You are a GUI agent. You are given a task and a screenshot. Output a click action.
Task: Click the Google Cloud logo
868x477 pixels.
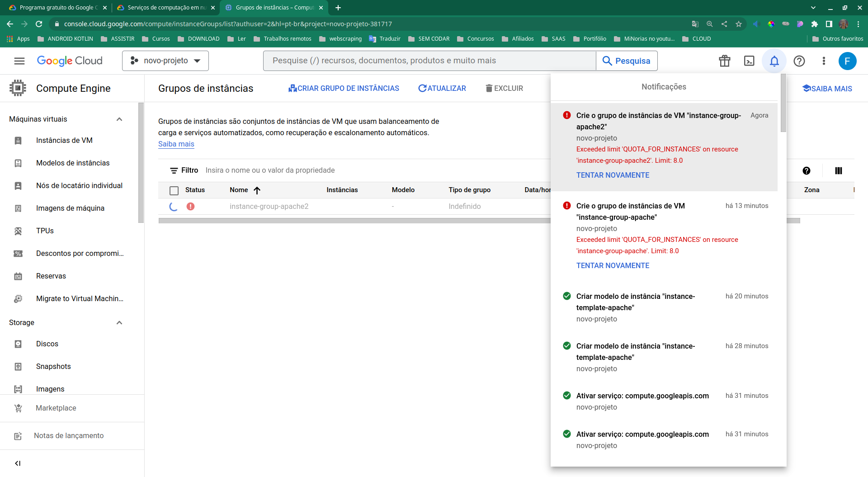pos(70,61)
